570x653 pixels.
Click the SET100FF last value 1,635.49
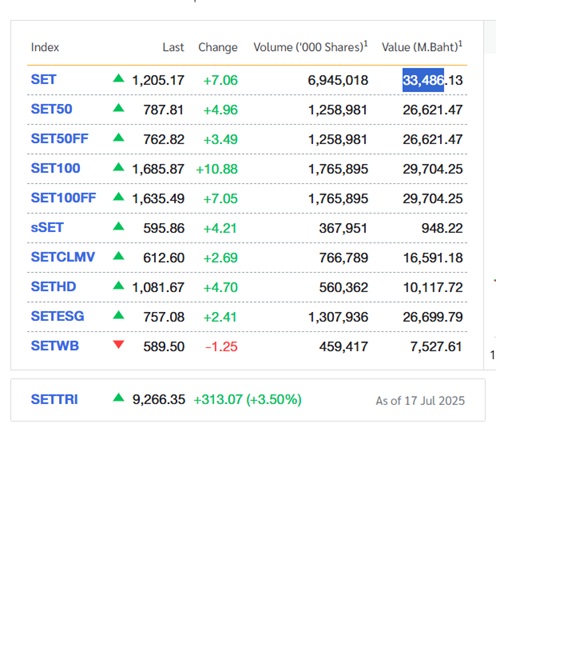click(158, 198)
